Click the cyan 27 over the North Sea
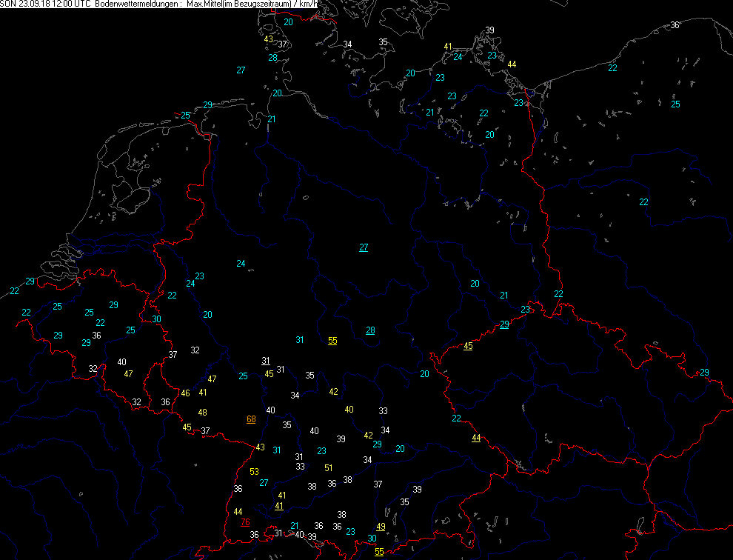The image size is (733, 560). [241, 70]
